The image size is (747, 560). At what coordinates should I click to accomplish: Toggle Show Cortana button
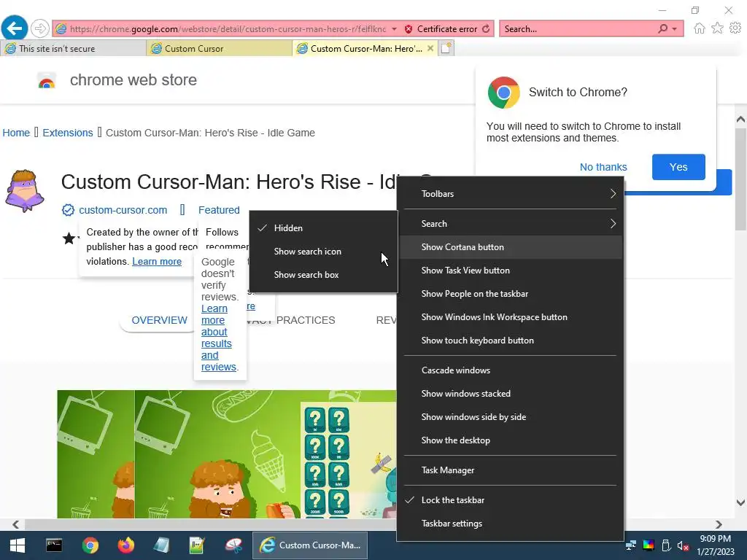[x=510, y=247]
